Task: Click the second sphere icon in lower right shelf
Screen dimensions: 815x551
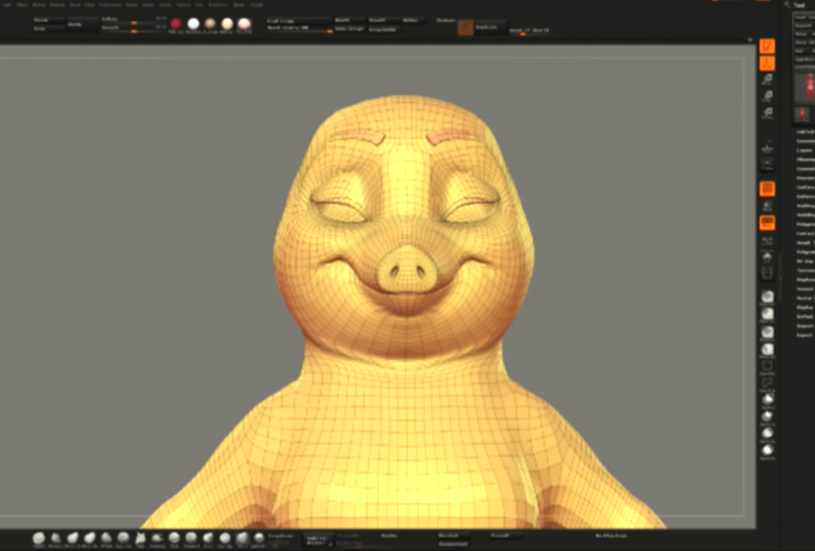Action: tap(767, 314)
